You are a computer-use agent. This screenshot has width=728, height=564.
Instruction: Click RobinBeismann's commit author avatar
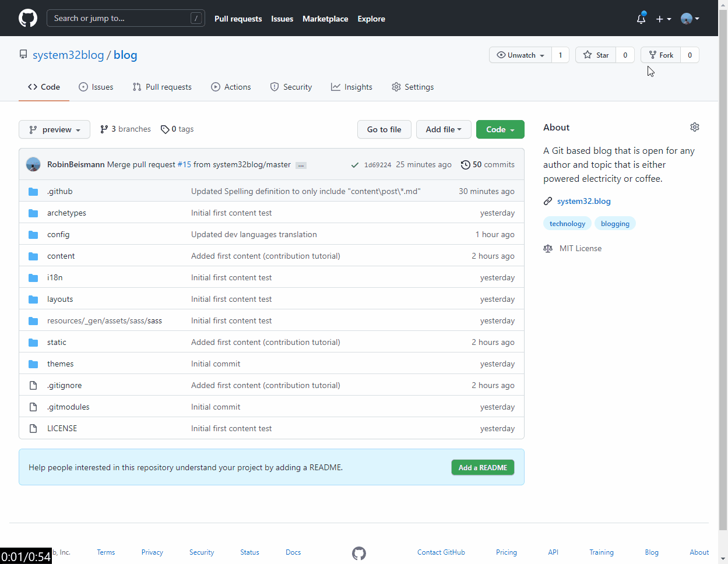(33, 164)
